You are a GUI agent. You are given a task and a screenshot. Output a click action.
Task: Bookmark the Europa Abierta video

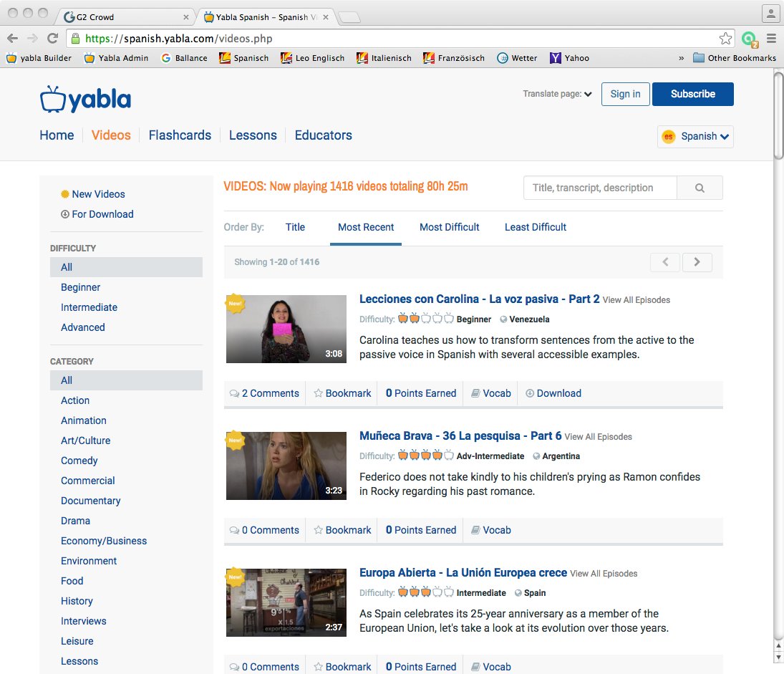[342, 667]
